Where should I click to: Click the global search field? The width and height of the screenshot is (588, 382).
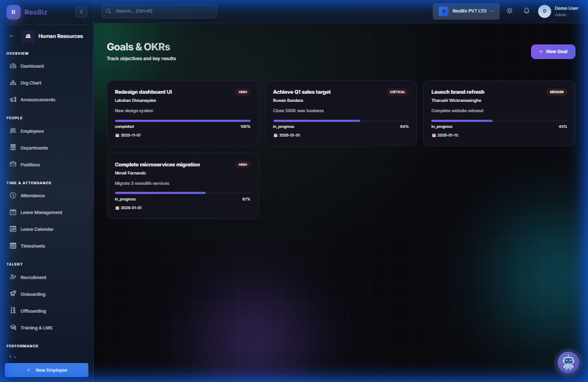[159, 11]
